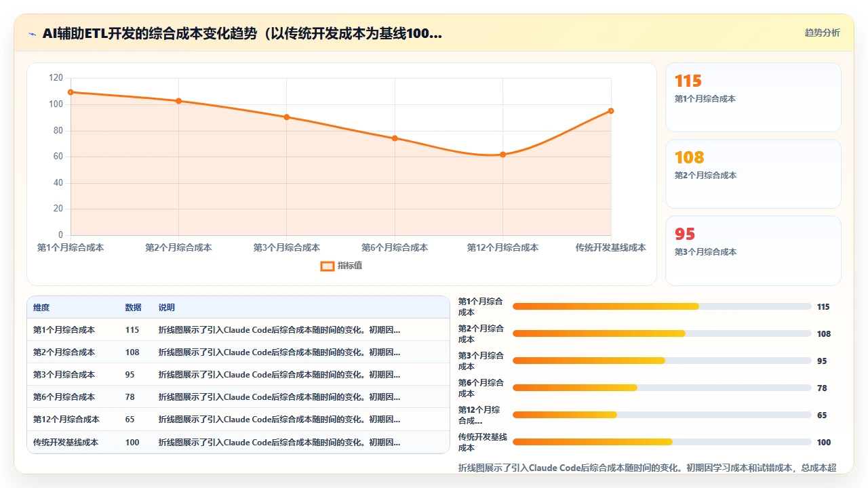The height and width of the screenshot is (488, 868).
Task: Click the 指标值 legend label
Action: (x=350, y=266)
